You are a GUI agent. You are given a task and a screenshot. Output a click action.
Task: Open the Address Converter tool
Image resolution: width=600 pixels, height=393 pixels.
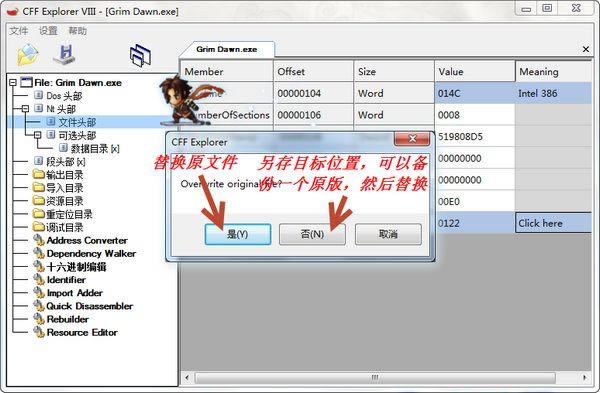coord(87,240)
